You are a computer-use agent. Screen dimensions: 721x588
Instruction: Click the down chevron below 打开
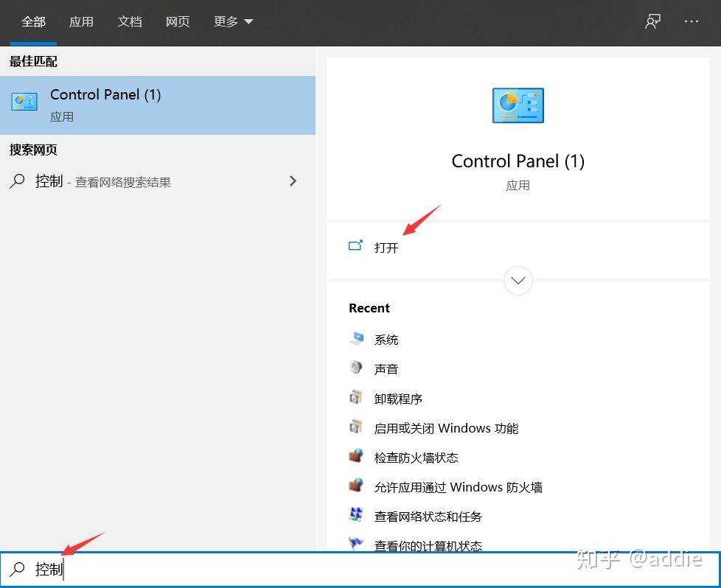coord(518,281)
